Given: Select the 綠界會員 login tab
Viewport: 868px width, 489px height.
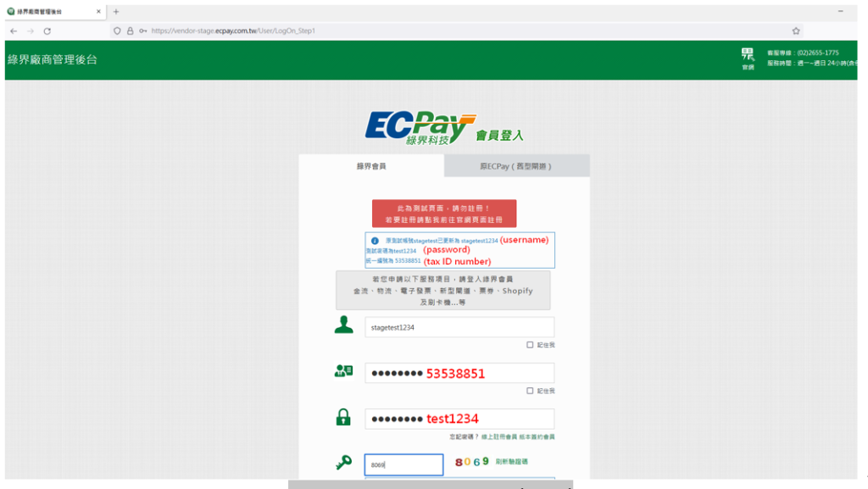Looking at the screenshot, I should coord(370,165).
